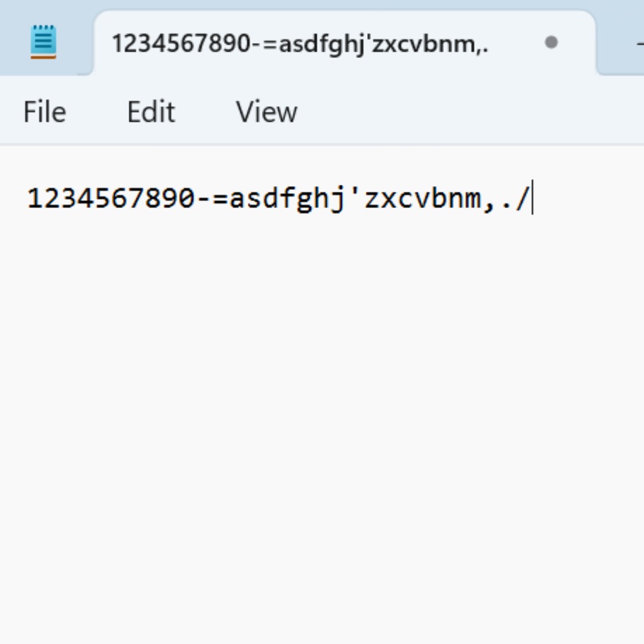The image size is (644, 644).
Task: Open the View menu
Action: [x=267, y=111]
